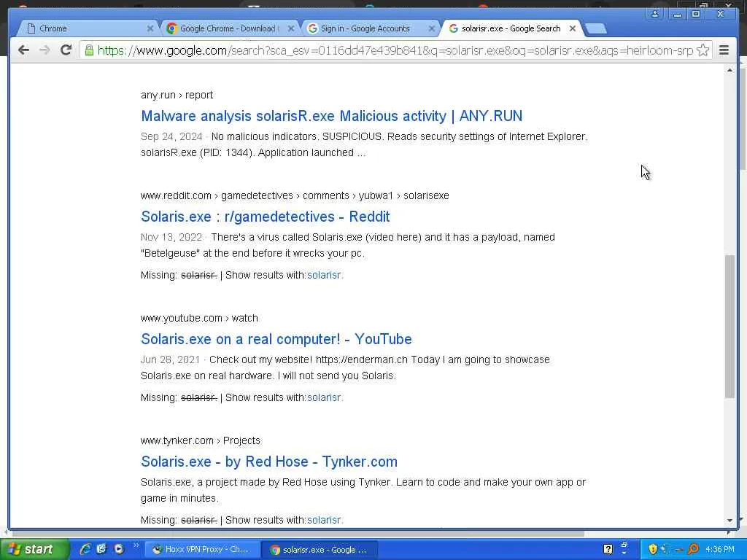Screen dimensions: 747x560
Task: Reload the current search page
Action: click(x=66, y=50)
